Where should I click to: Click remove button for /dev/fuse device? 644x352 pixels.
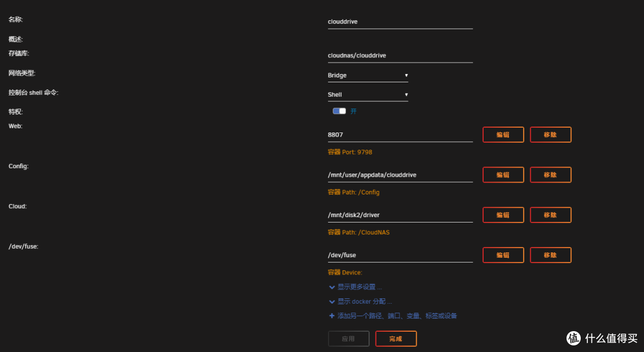(550, 255)
